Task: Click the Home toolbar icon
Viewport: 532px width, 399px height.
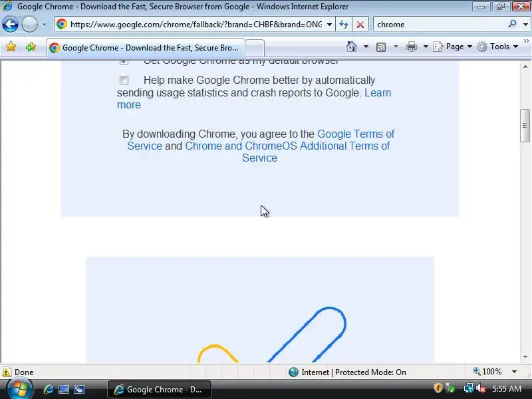Action: point(352,47)
